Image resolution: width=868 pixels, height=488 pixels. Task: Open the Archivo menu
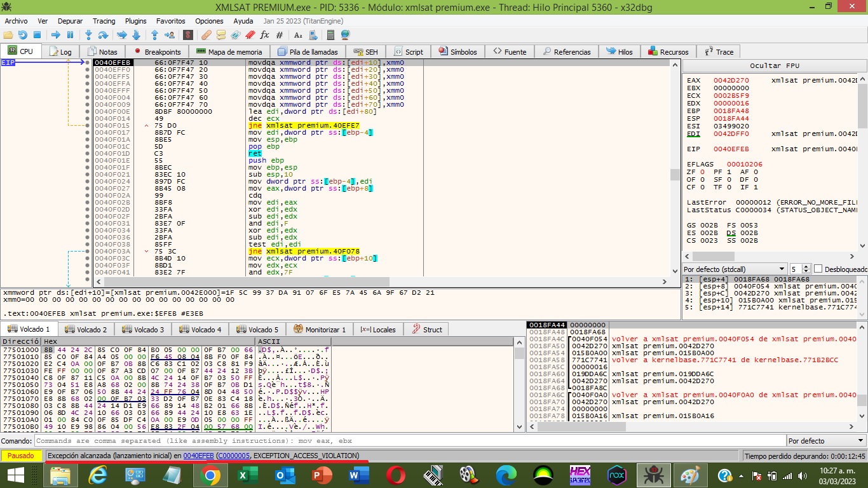click(16, 21)
